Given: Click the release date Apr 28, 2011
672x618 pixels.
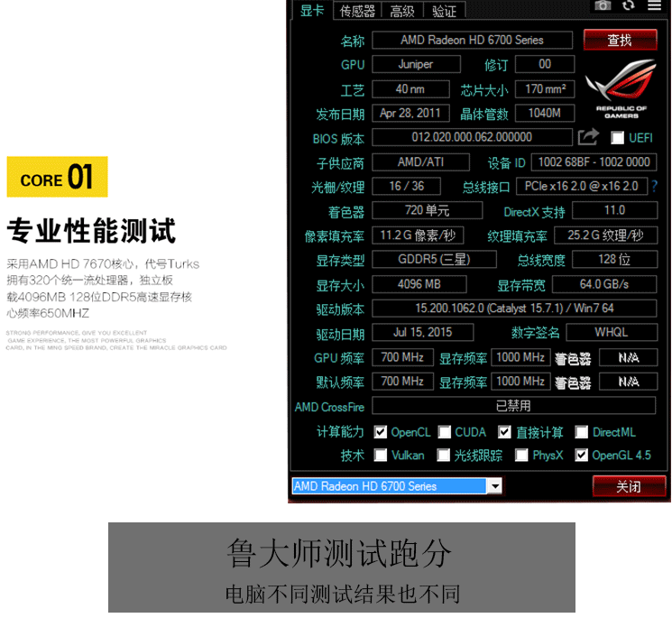Looking at the screenshot, I should click(x=410, y=113).
